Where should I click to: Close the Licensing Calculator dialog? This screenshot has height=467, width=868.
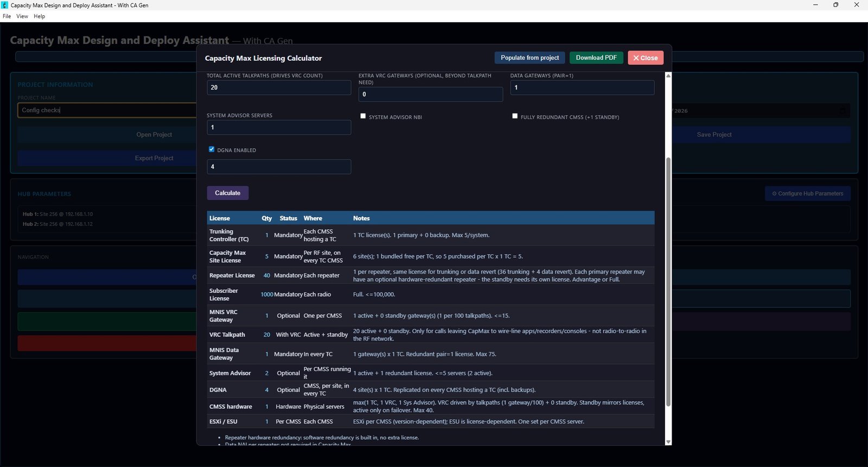tap(646, 58)
